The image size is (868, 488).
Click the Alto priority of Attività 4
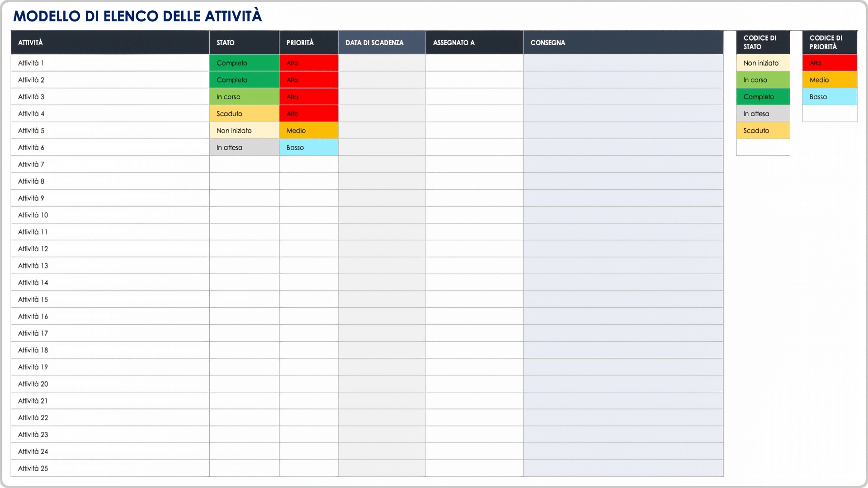coord(309,114)
